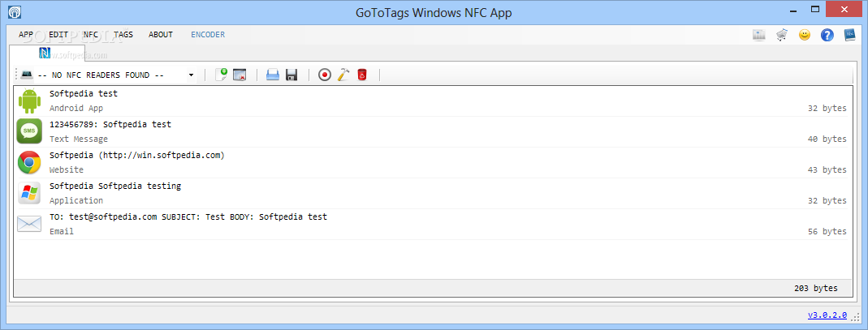868x330 pixels.
Task: Open the TAGS menu
Action: (123, 34)
